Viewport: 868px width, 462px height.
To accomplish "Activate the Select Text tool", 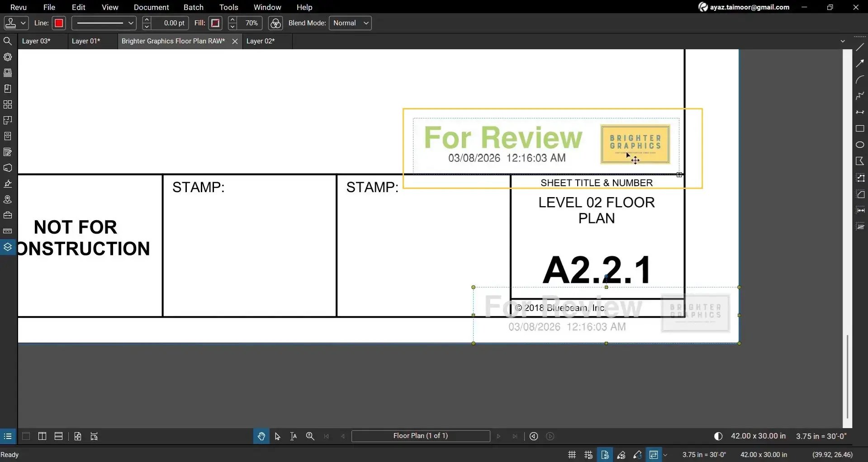I will click(294, 436).
